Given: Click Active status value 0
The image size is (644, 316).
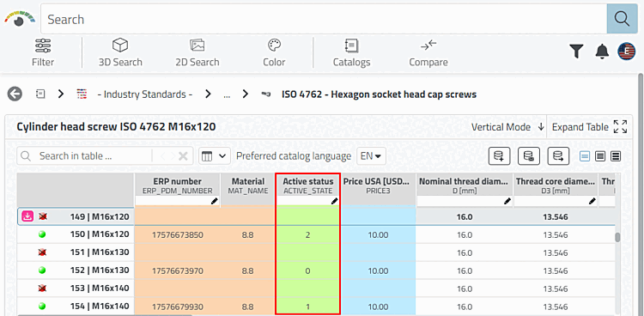Looking at the screenshot, I should (307, 270).
